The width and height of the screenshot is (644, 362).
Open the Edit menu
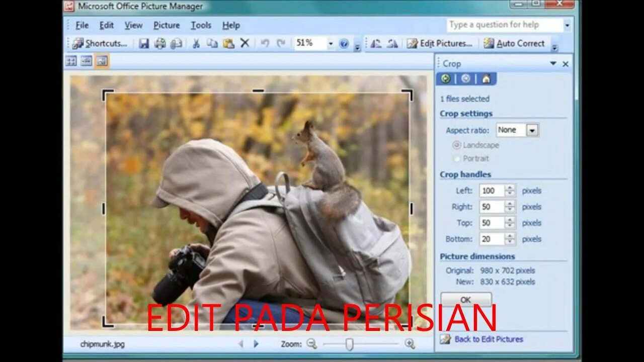[106, 25]
